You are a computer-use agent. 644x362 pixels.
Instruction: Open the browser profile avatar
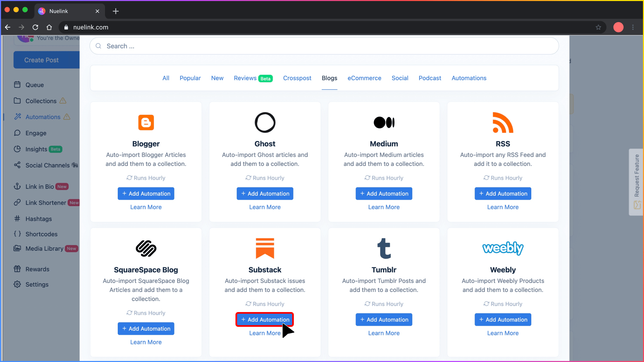pyautogui.click(x=619, y=27)
